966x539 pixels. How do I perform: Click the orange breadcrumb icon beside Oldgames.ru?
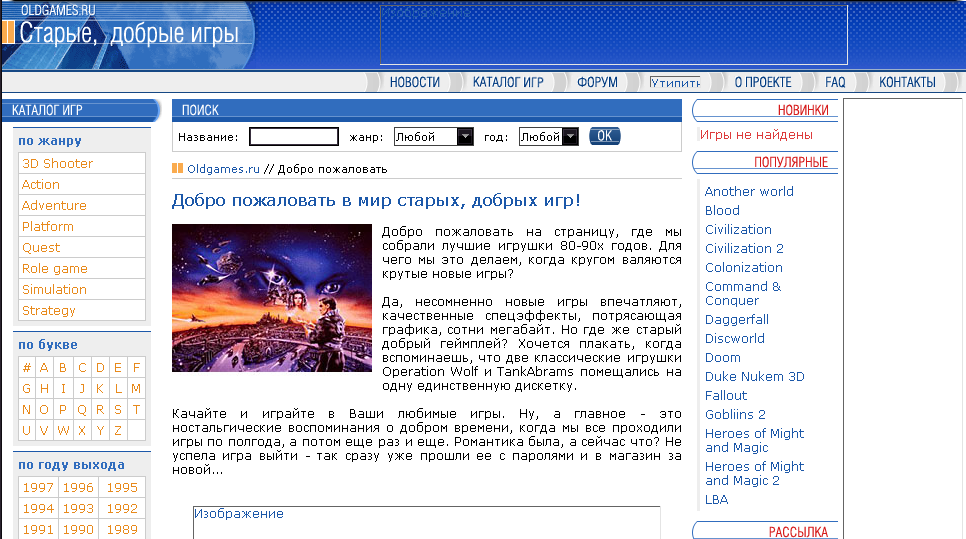click(x=177, y=168)
